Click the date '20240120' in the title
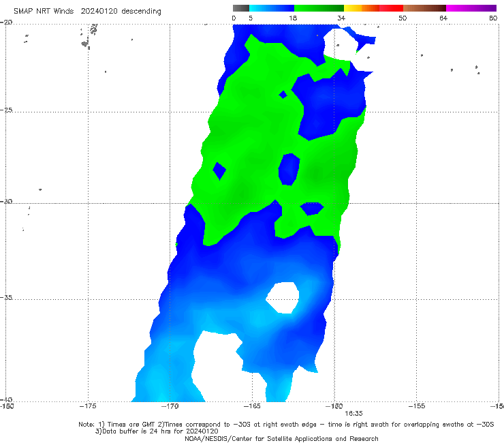The width and height of the screenshot is (504, 443). (99, 11)
